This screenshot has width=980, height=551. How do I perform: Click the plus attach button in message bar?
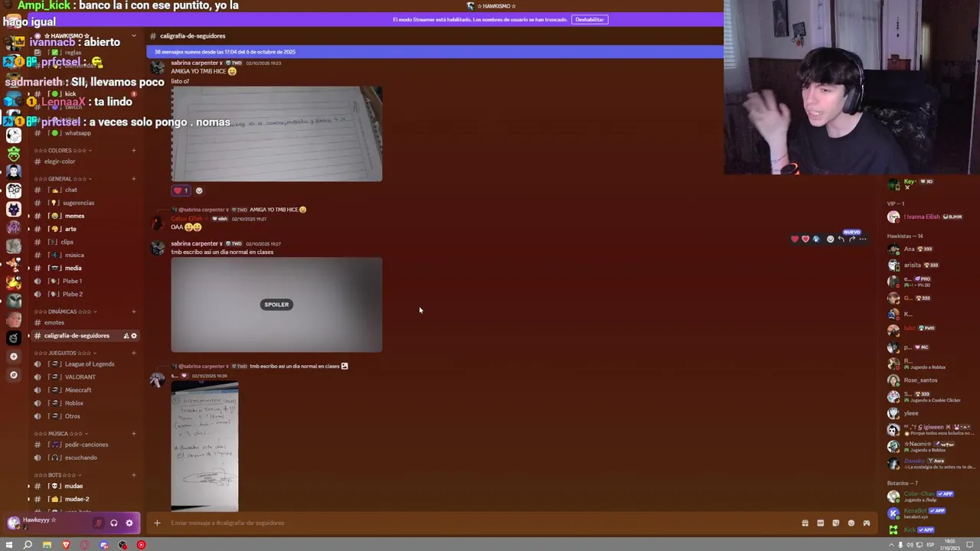(157, 523)
